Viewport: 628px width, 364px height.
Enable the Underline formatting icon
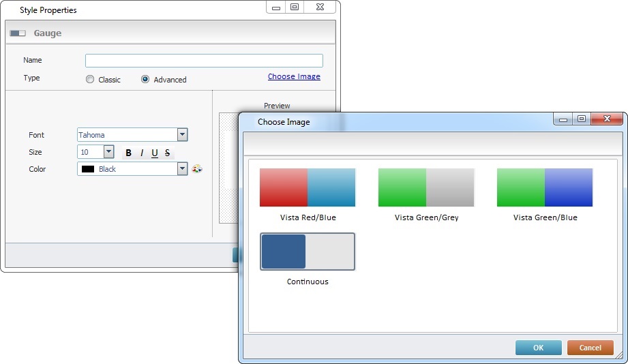[155, 153]
